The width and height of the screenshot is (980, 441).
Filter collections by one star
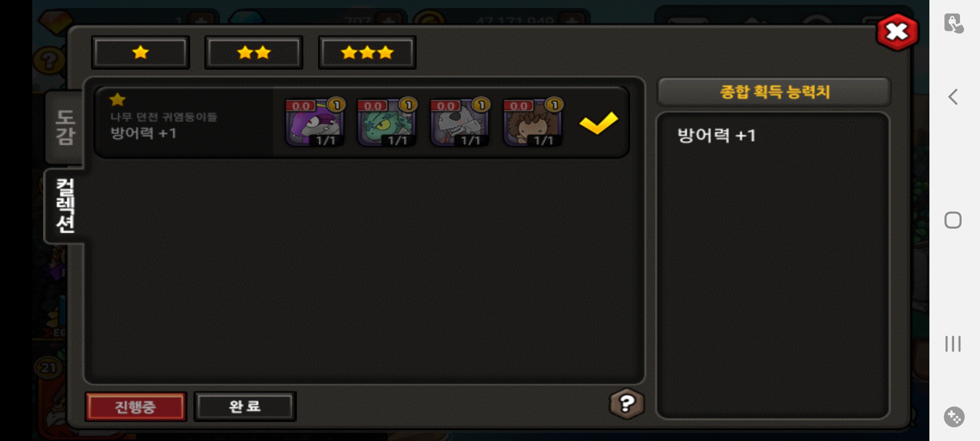(x=140, y=52)
